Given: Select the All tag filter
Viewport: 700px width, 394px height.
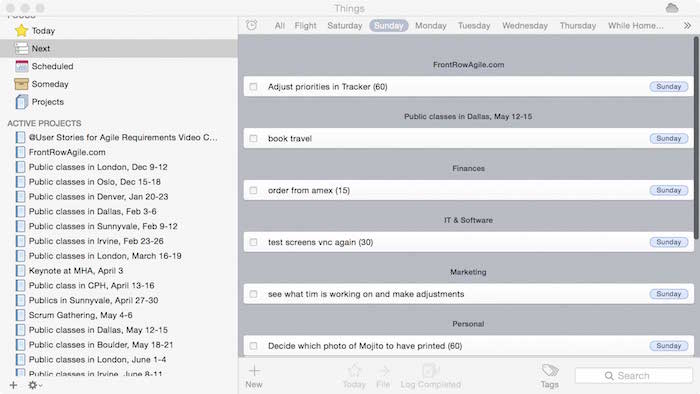Looking at the screenshot, I should click(280, 25).
